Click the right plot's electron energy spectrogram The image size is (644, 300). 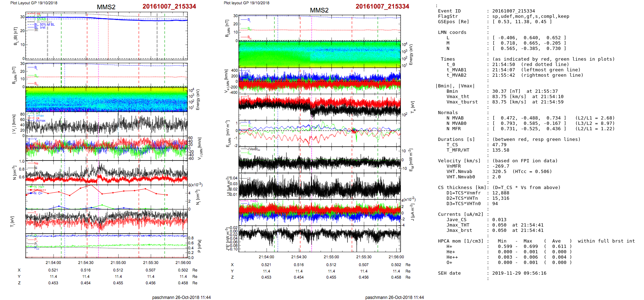click(320, 54)
